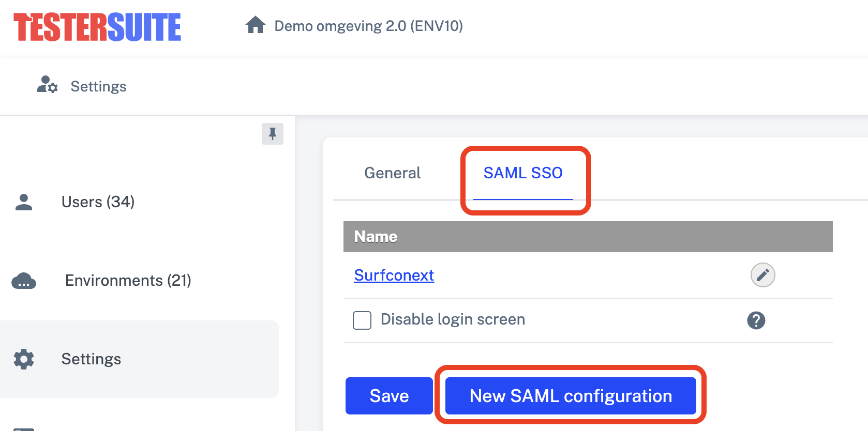Click Demo omgeving 2.0 (ENV10) breadcrumb
The image size is (868, 431).
368,26
